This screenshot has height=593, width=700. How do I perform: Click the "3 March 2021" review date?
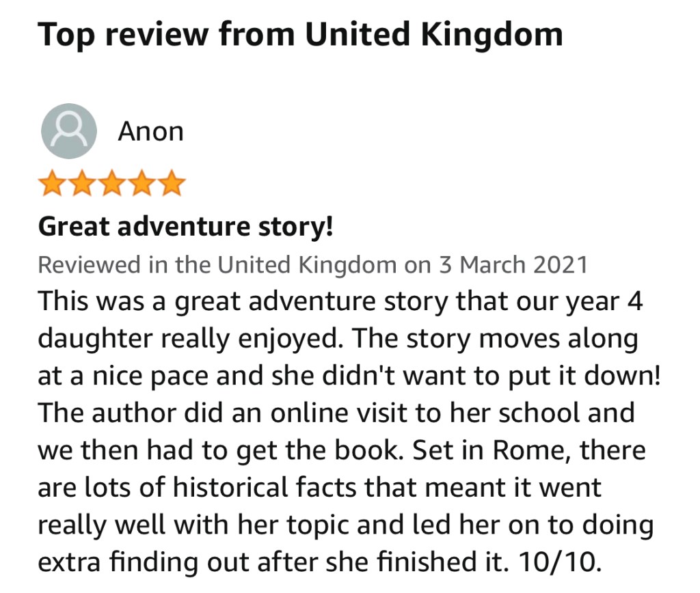pyautogui.click(x=513, y=264)
